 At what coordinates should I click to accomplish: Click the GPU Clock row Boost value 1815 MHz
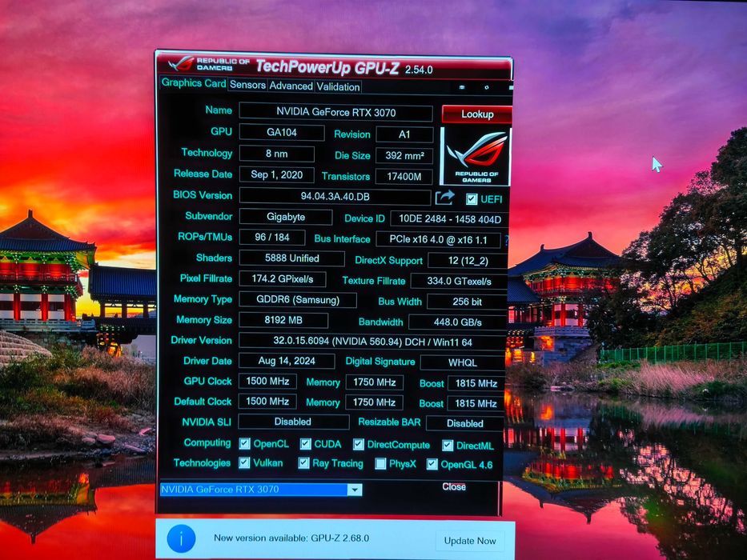tap(476, 384)
